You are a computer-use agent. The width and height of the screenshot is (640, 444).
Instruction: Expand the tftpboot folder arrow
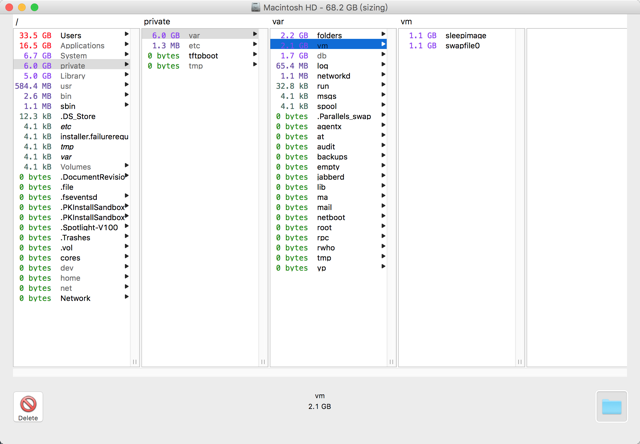coord(255,55)
